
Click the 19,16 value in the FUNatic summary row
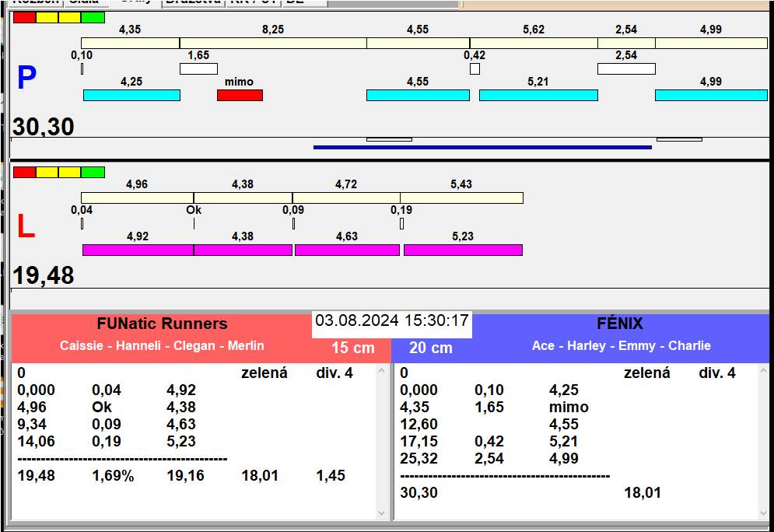click(186, 476)
